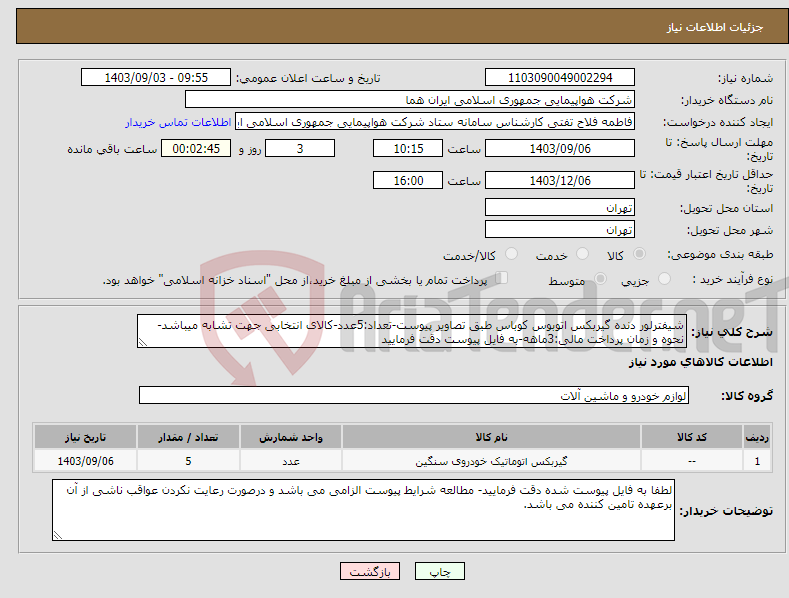789x598 pixels.
Task: Click the buyer notes textarea resize handle
Action: pyautogui.click(x=58, y=535)
